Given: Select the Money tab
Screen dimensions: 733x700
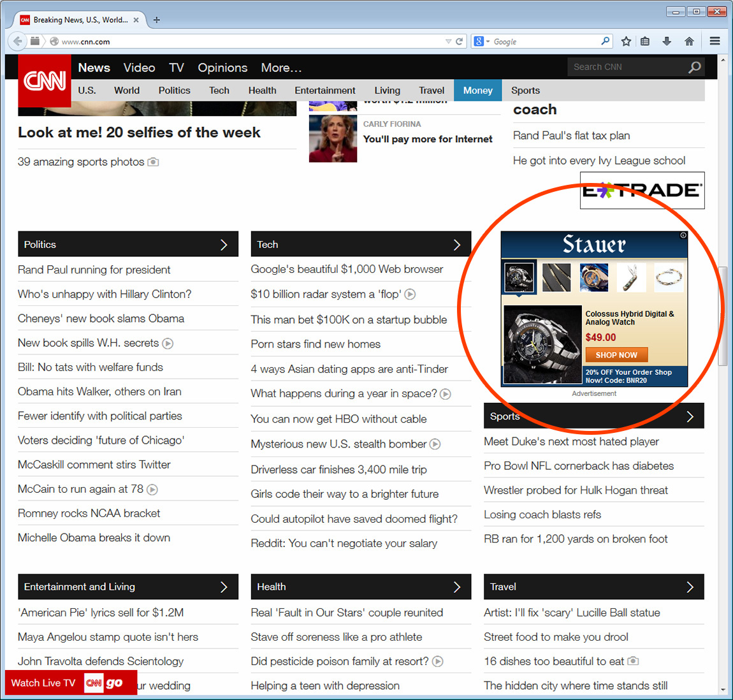Looking at the screenshot, I should pyautogui.click(x=478, y=91).
